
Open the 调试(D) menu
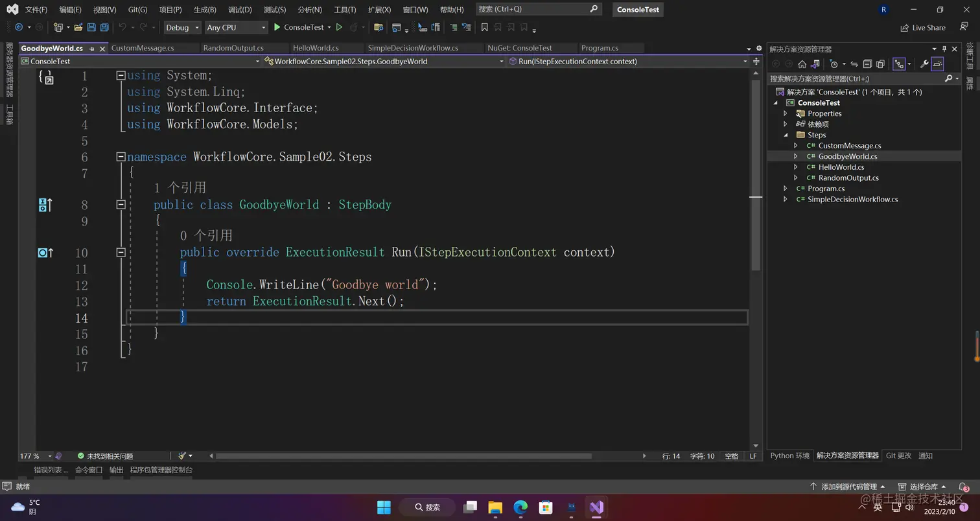pyautogui.click(x=240, y=10)
